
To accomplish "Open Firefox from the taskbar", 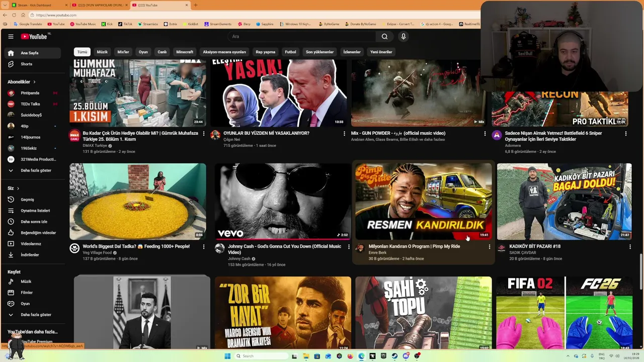I will point(350,356).
